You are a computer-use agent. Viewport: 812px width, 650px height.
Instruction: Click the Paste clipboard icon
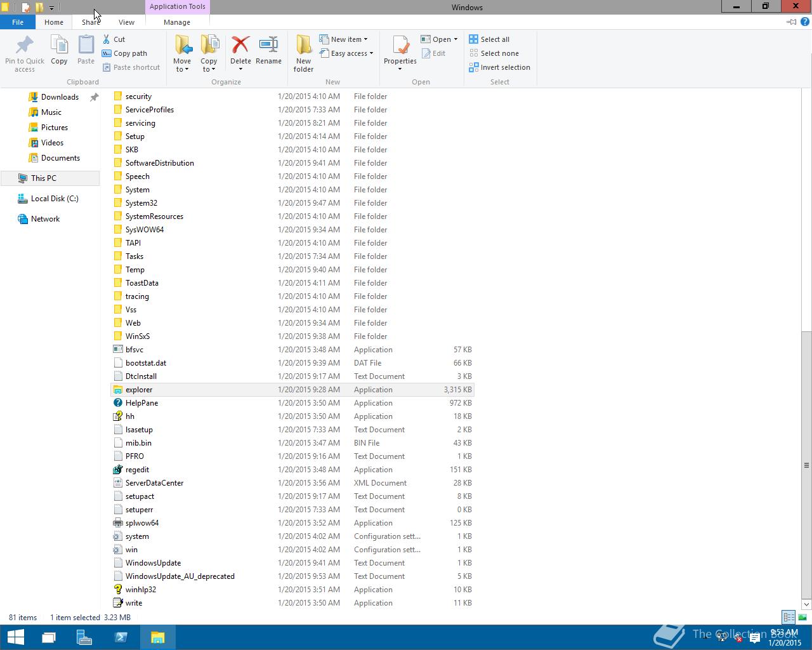(86, 45)
